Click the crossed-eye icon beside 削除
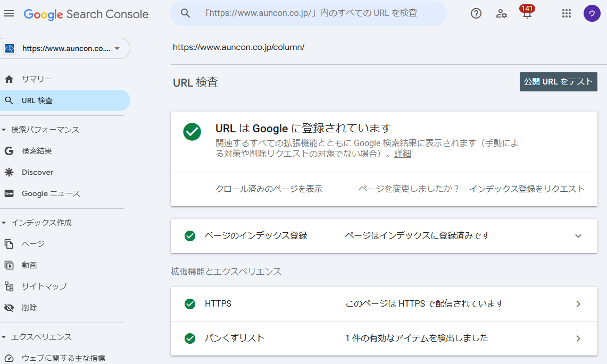The image size is (607, 364). (x=9, y=308)
